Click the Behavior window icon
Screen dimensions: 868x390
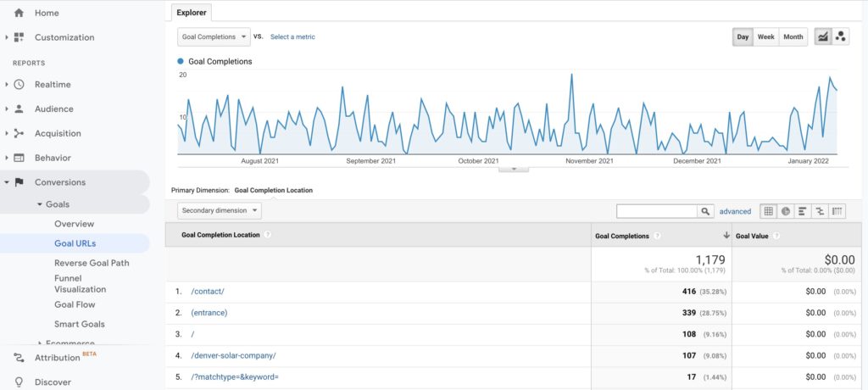click(19, 158)
